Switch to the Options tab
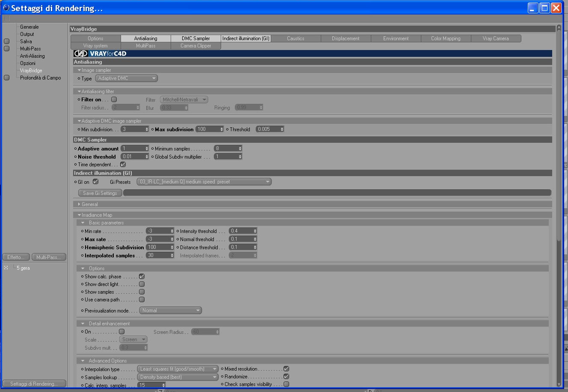This screenshot has width=568, height=392. [x=95, y=38]
